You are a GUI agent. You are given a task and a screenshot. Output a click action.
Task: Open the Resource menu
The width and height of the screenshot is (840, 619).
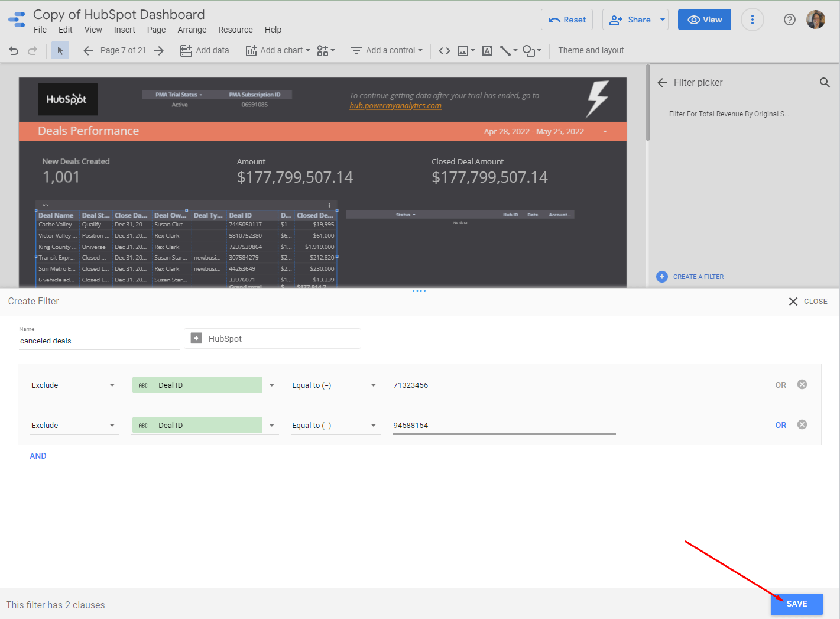[x=235, y=30]
